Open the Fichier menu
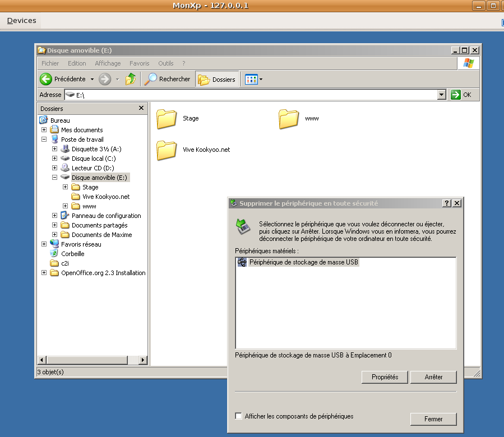 pyautogui.click(x=50, y=63)
